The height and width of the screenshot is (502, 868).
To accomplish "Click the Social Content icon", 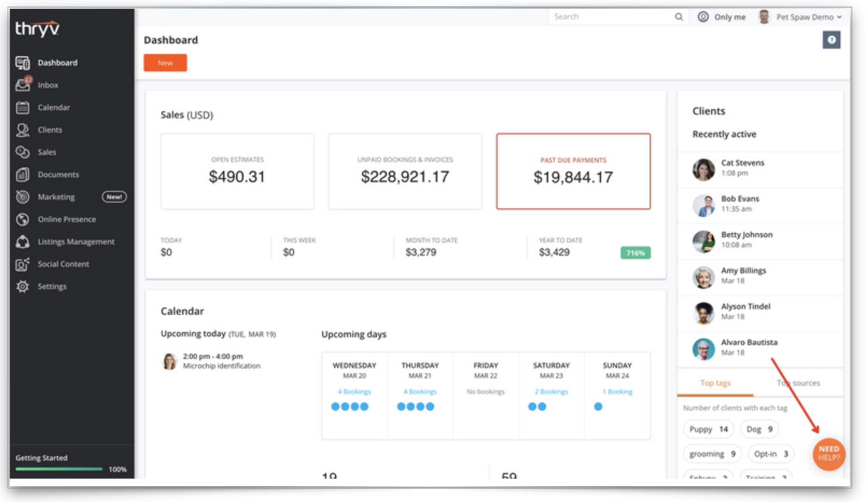I will [x=23, y=264].
